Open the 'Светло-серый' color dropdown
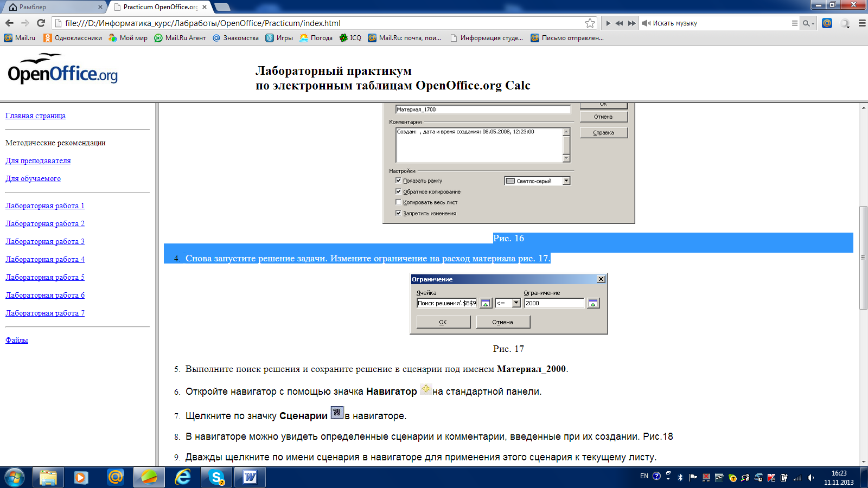The image size is (868, 488). (538, 181)
